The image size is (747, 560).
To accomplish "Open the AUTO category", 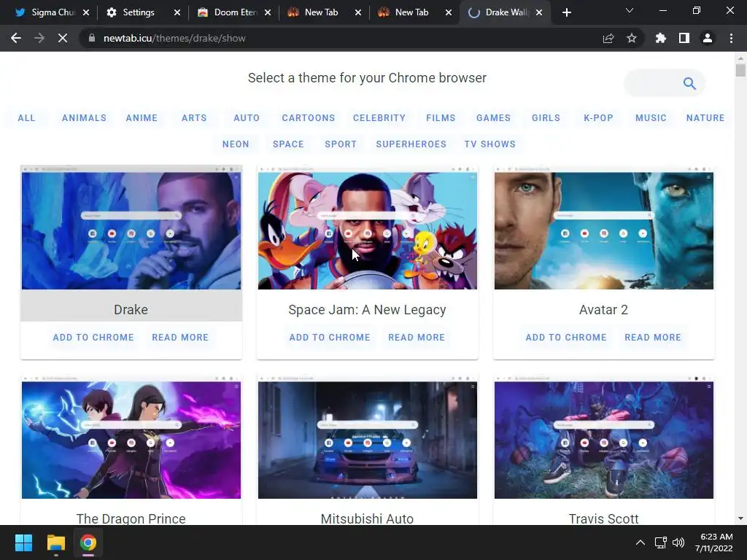I will (x=247, y=117).
